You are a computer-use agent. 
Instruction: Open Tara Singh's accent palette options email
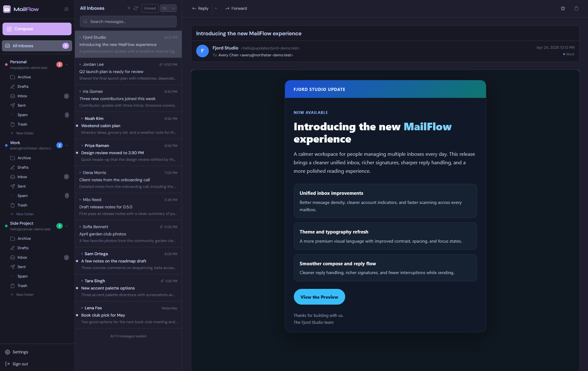tap(128, 288)
